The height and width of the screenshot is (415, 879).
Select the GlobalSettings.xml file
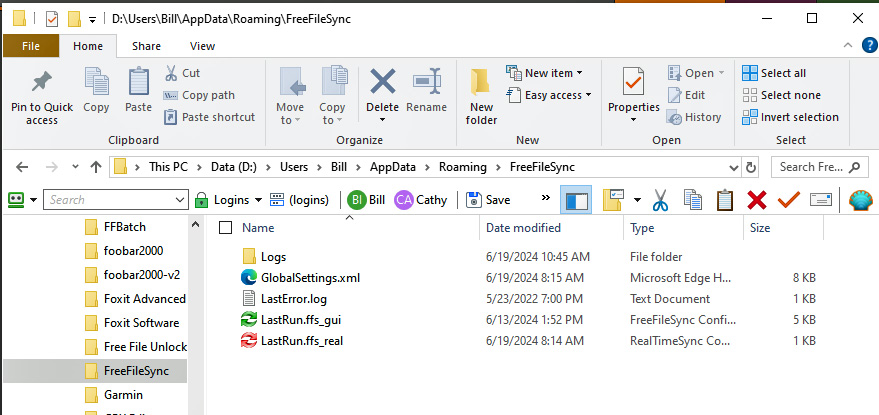pyautogui.click(x=310, y=278)
